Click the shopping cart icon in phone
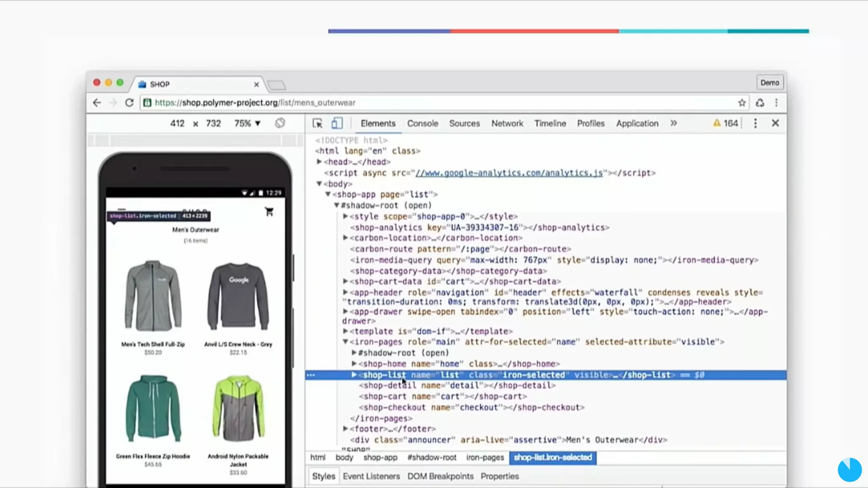Screen dimensions: 868x488 269,212
